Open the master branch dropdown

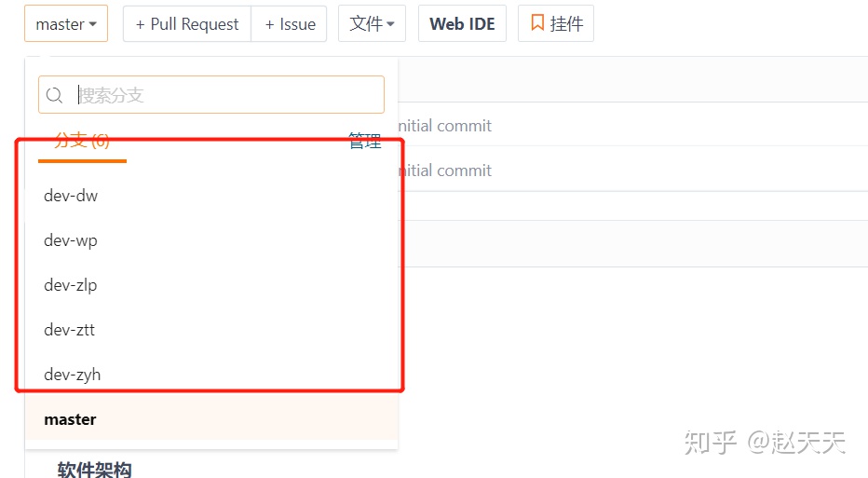click(x=66, y=24)
